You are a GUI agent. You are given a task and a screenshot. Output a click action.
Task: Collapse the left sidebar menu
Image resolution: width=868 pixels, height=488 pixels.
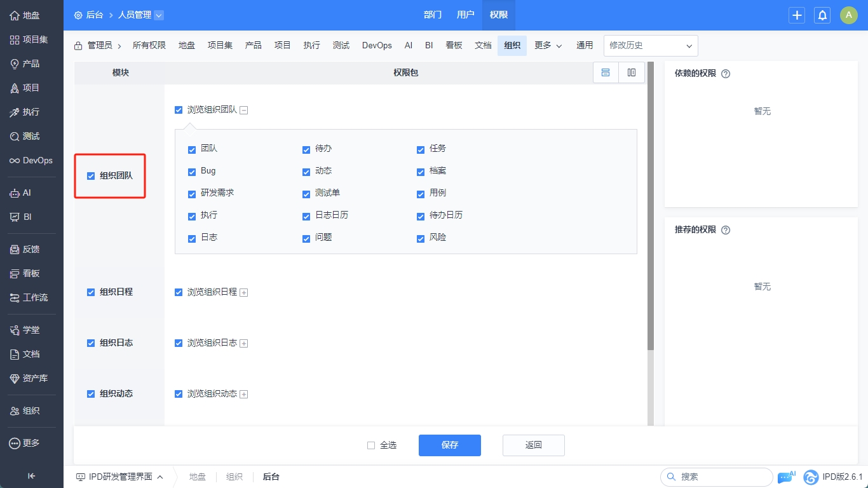(31, 476)
